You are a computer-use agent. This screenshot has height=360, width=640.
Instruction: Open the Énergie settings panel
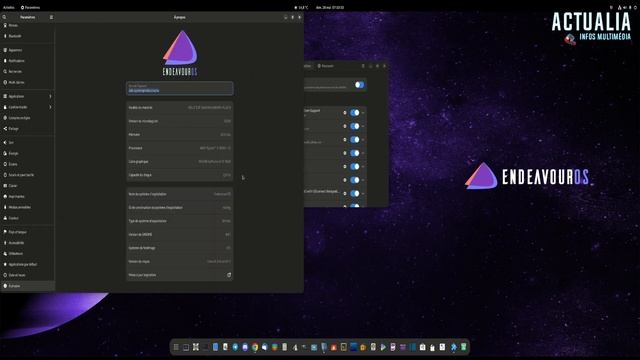(x=27, y=153)
